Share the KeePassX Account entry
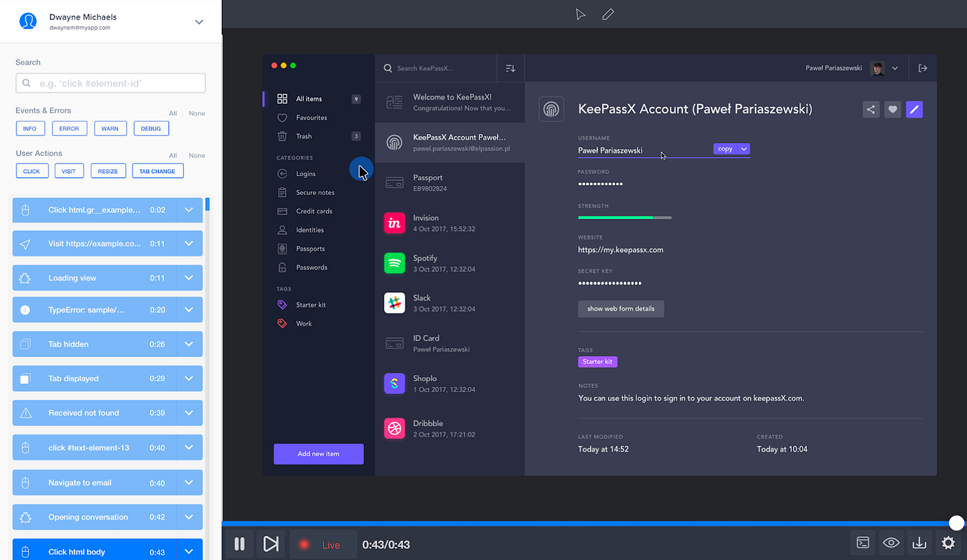Screen dimensions: 967x560 coord(871,109)
